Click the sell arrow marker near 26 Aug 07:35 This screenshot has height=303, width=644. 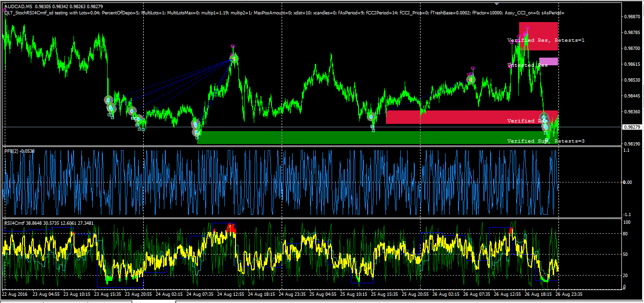click(471, 79)
